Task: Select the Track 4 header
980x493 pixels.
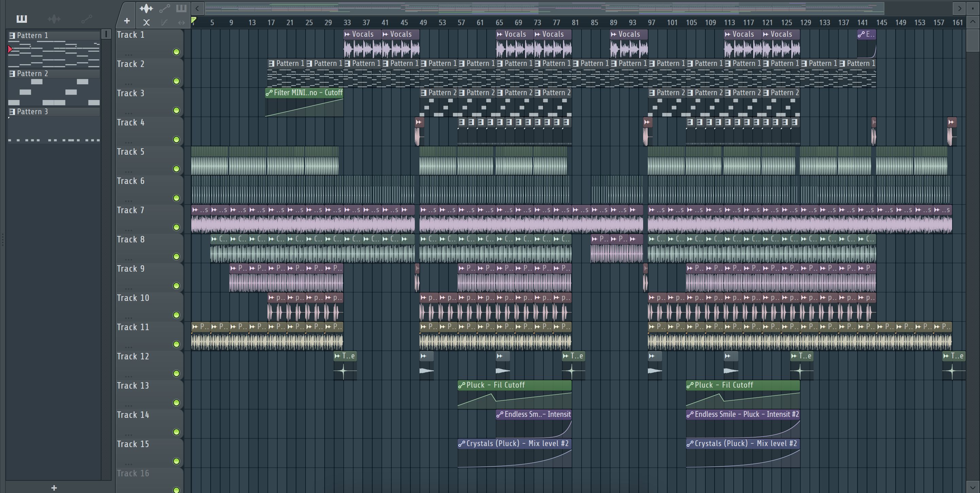Action: click(149, 131)
